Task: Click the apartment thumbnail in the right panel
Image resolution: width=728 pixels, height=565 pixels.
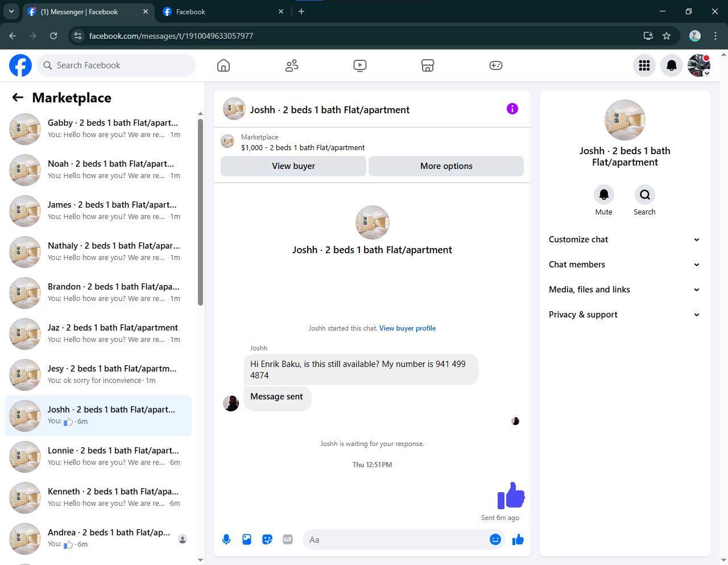Action: (x=624, y=120)
